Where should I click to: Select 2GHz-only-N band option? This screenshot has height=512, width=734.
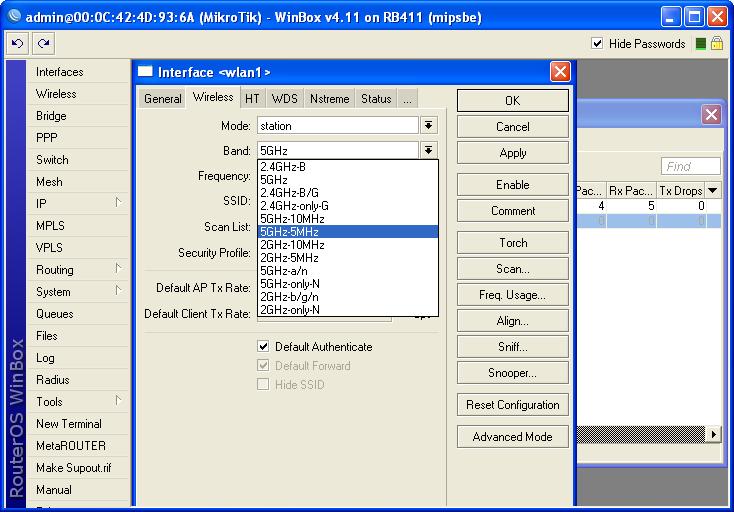click(x=348, y=310)
